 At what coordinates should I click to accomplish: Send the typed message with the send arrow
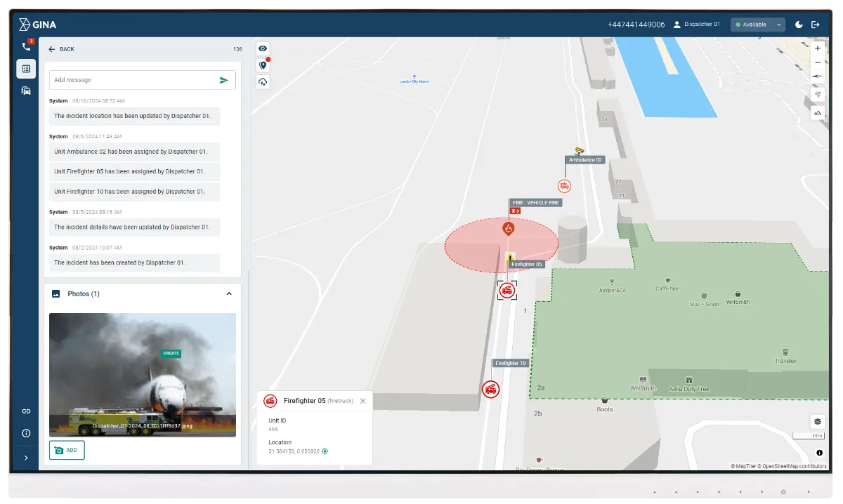point(224,79)
